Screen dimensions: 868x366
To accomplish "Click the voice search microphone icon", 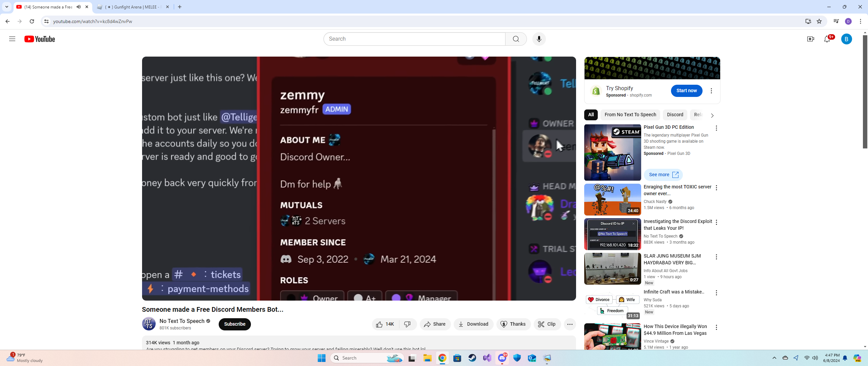I will pyautogui.click(x=539, y=39).
